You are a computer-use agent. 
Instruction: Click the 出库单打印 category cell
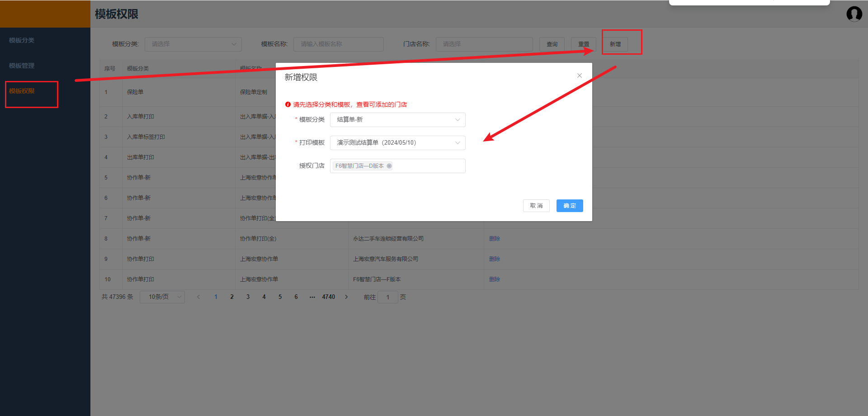[179, 157]
